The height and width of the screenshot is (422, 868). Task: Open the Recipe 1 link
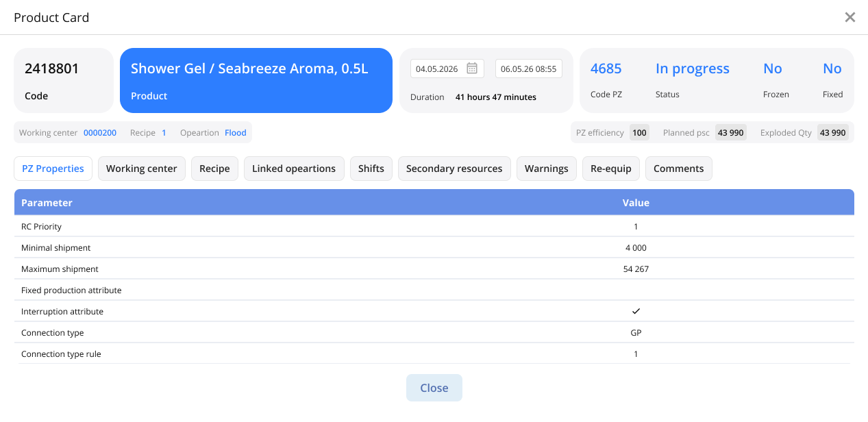coord(164,133)
